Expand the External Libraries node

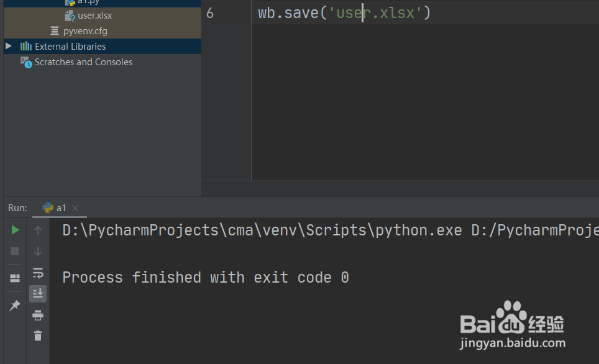9,47
